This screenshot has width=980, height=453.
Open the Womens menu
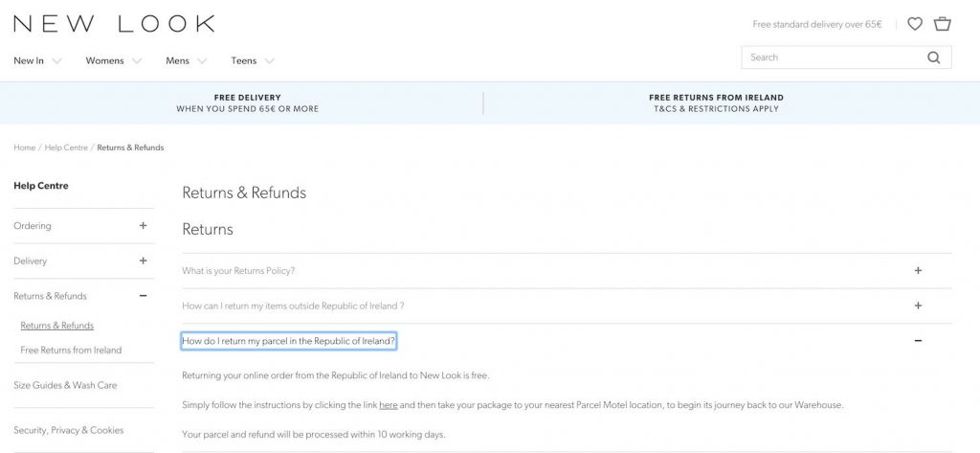104,60
